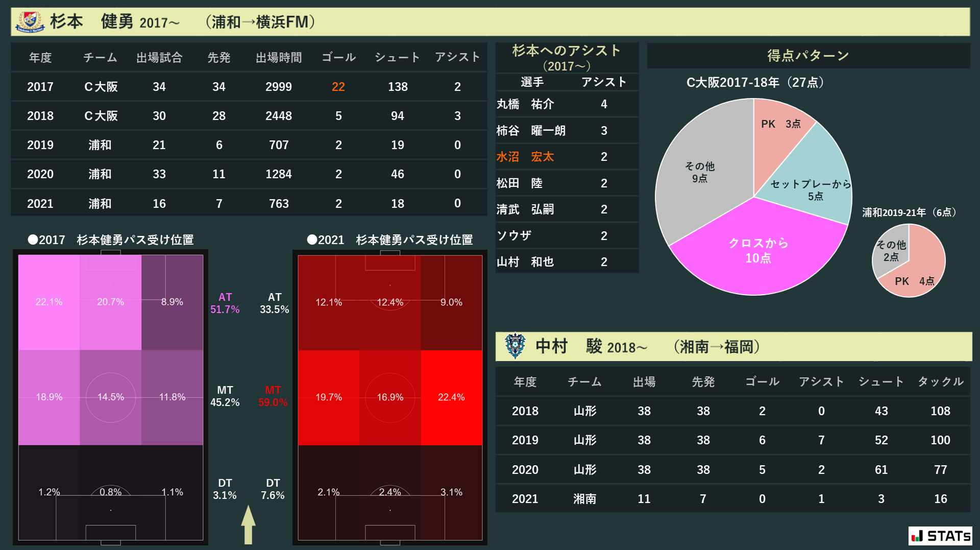Click the 19.7% zone on 2021 pitch
Viewport: 980px width, 550px height.
coord(329,397)
